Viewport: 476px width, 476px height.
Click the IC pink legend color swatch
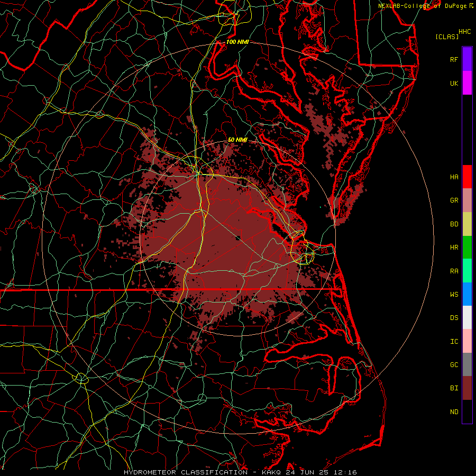(x=467, y=341)
